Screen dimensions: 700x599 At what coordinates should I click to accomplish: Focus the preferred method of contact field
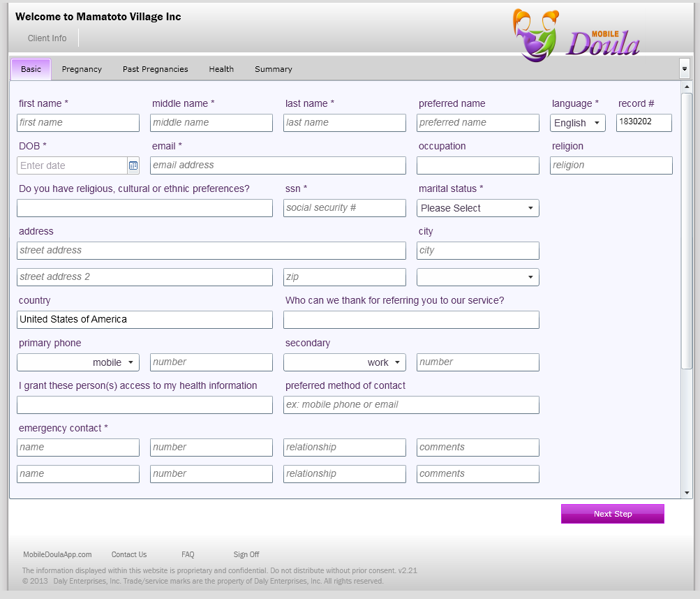click(x=411, y=405)
